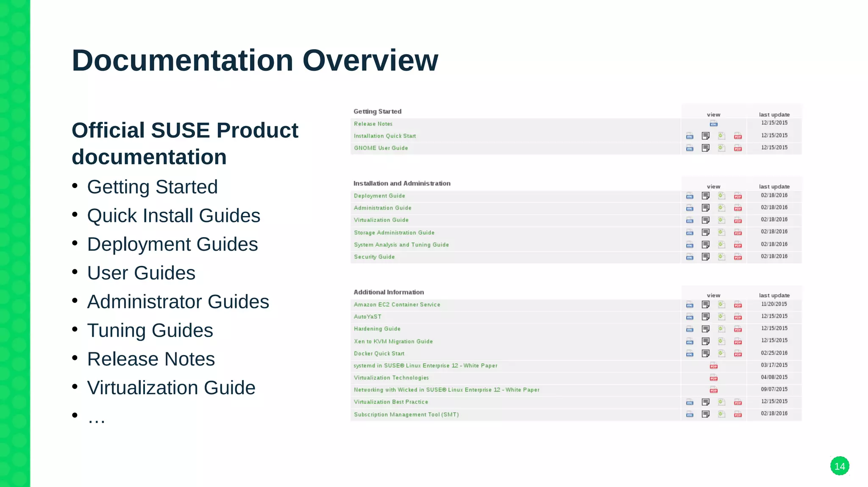Image resolution: width=868 pixels, height=487 pixels.
Task: Open the Docker Quick Start link
Action: point(379,353)
